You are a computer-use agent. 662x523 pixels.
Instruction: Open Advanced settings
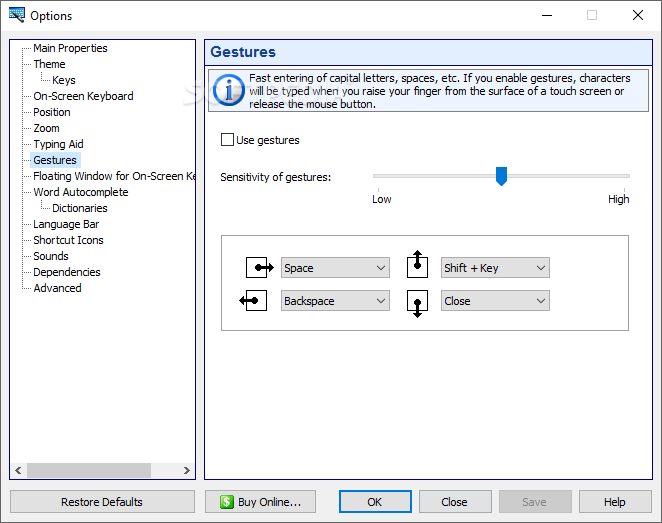click(57, 288)
